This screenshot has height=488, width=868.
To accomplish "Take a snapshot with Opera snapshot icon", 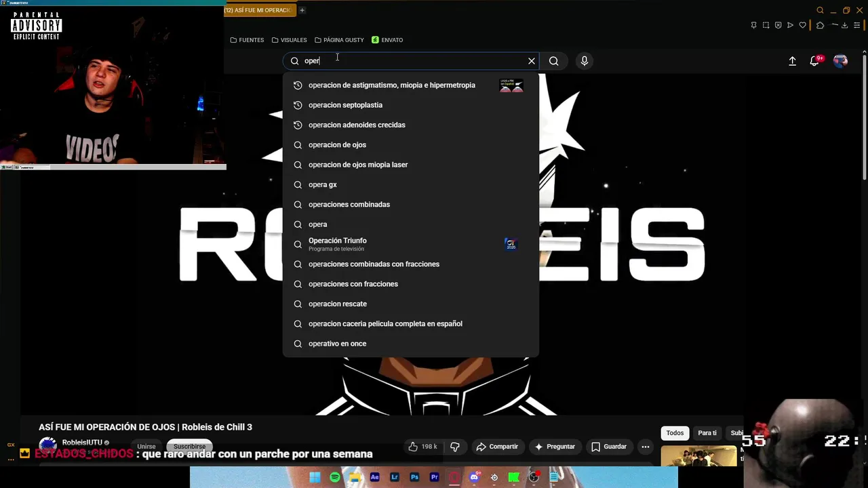I will pos(766,25).
